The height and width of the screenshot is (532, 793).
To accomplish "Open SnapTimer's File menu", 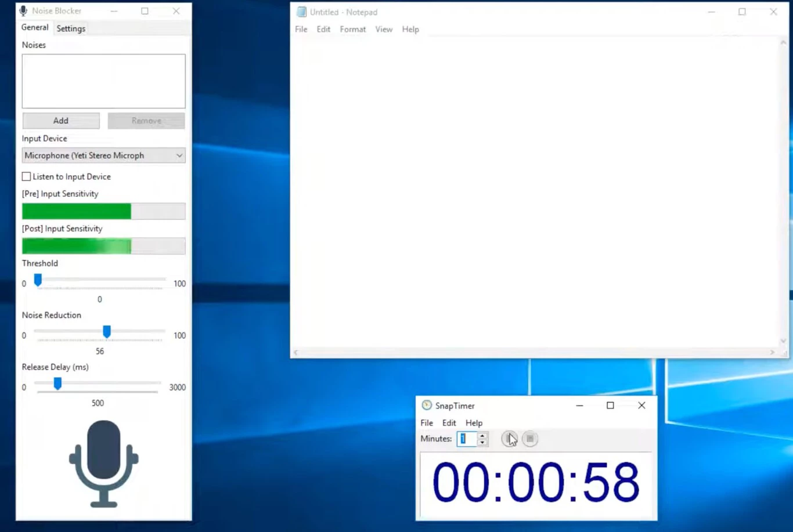I will pyautogui.click(x=427, y=423).
